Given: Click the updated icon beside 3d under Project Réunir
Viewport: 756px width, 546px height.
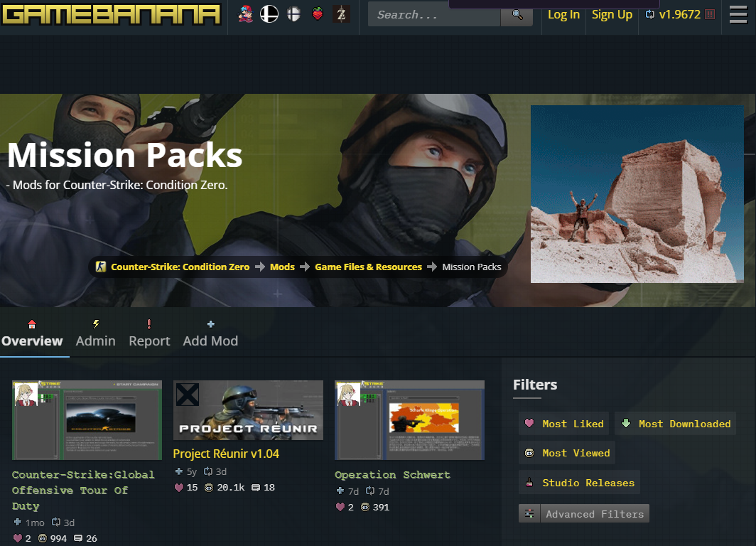Looking at the screenshot, I should 207,471.
